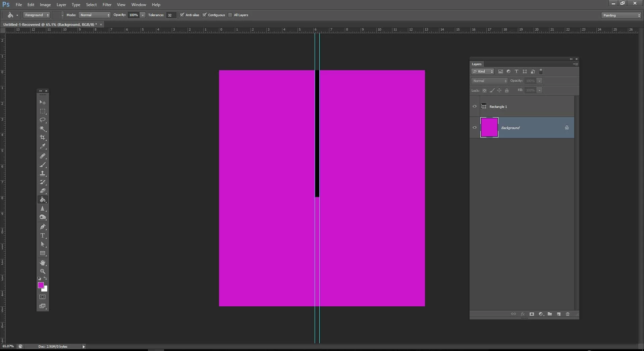This screenshot has height=351, width=644.
Task: Choose the Brush tool
Action: (x=43, y=165)
